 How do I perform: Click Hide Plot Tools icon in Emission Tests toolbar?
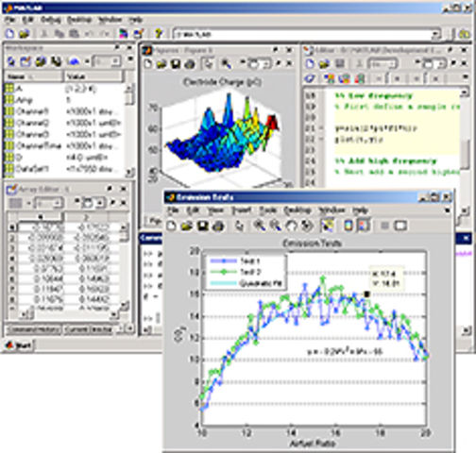point(384,226)
